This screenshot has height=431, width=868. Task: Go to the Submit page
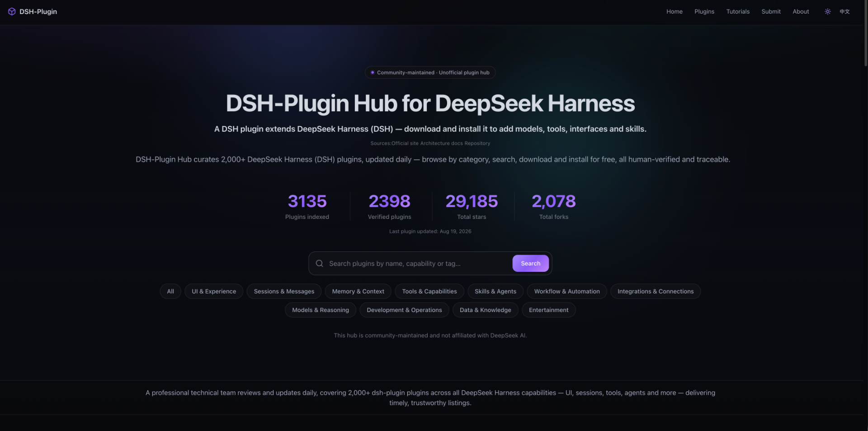click(771, 12)
